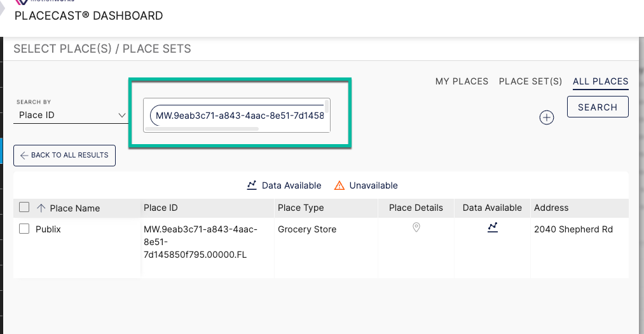Open Publix place details pin icon
644x334 pixels.
pos(416,227)
